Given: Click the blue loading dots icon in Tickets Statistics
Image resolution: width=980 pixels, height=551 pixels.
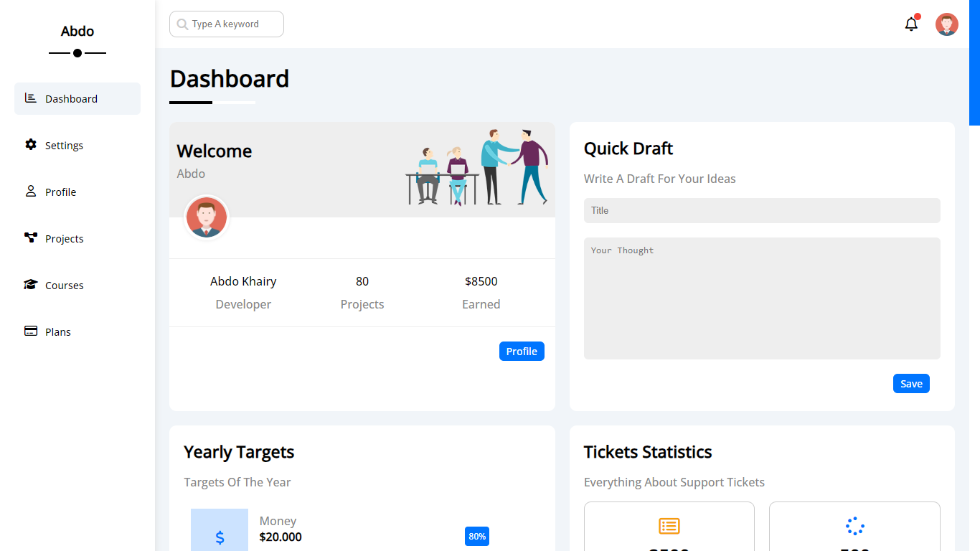Looking at the screenshot, I should coord(854,525).
